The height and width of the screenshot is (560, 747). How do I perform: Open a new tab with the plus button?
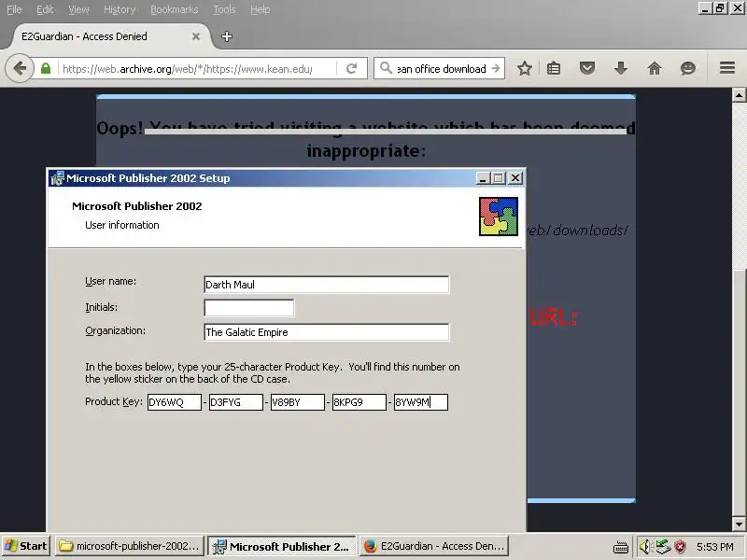coord(227,36)
